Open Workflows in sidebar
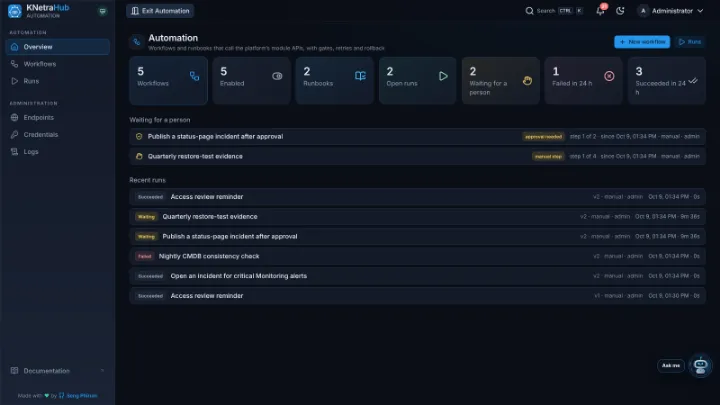 tap(57, 64)
